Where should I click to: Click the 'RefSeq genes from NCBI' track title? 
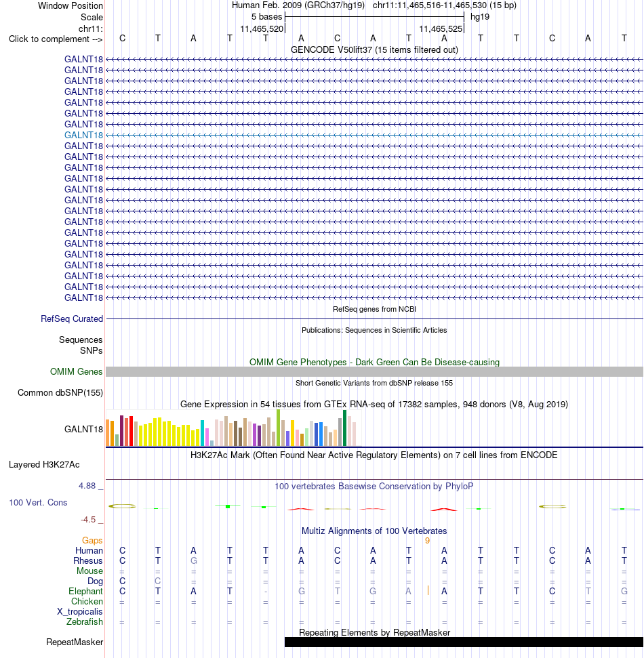pos(374,309)
